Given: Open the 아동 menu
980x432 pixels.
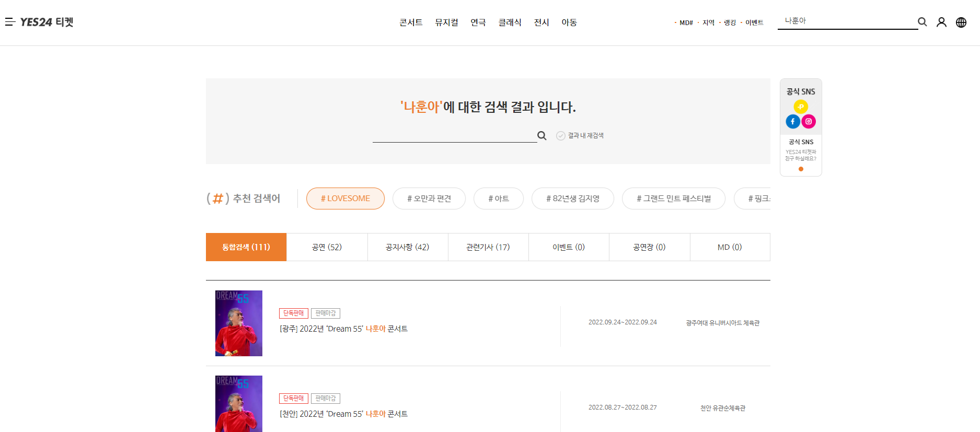Looking at the screenshot, I should (x=569, y=22).
